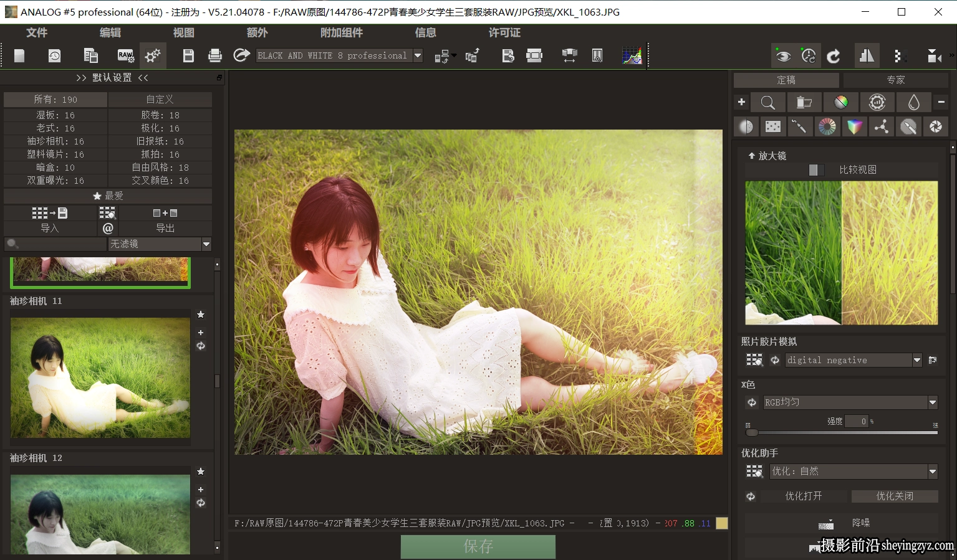Open the history clock icon in toolbar

point(54,55)
